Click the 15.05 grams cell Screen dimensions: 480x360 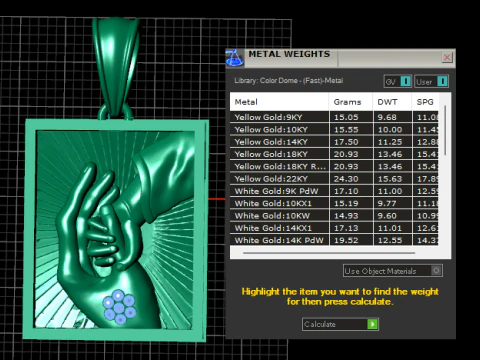click(x=351, y=117)
